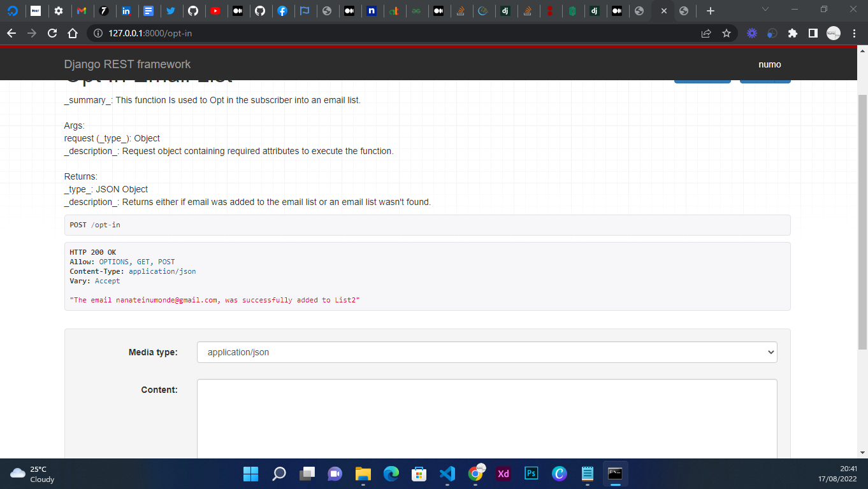Viewport: 868px width, 489px height.
Task: Open the weather widget showing 25°C Cloudy
Action: coord(33,474)
